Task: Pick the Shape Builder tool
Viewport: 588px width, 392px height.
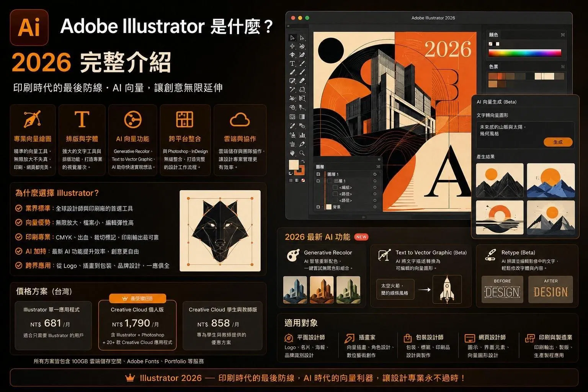Action: [292, 107]
